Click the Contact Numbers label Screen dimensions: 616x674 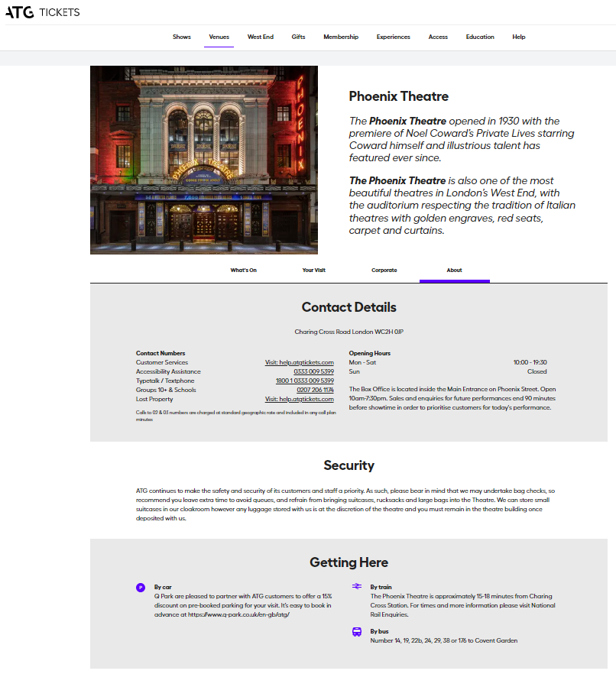click(160, 353)
